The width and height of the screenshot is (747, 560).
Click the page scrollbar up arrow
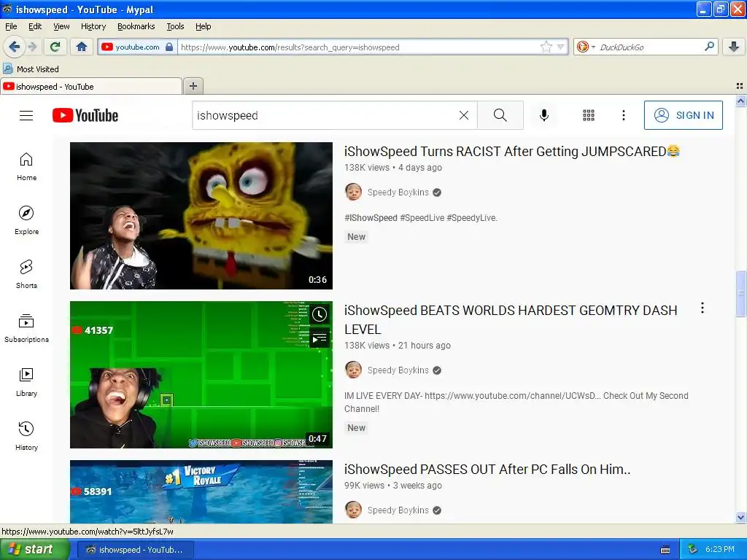740,101
